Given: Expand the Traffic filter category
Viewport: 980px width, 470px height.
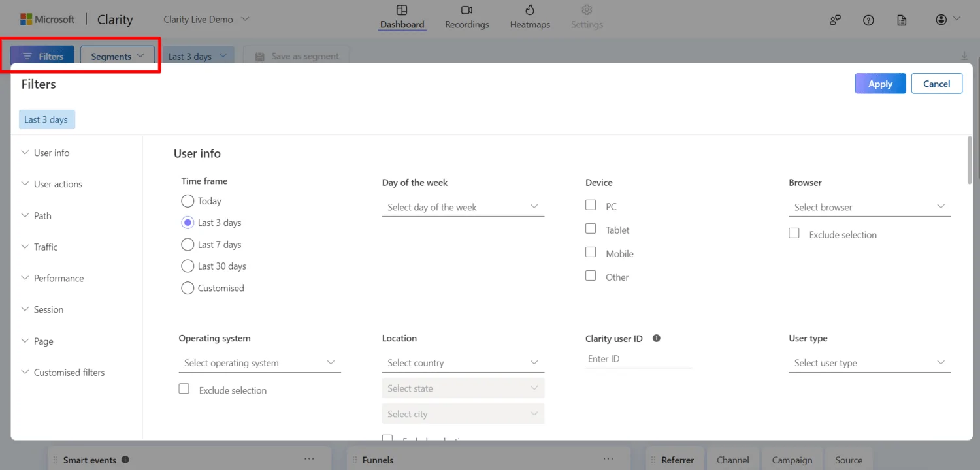Looking at the screenshot, I should (x=46, y=247).
